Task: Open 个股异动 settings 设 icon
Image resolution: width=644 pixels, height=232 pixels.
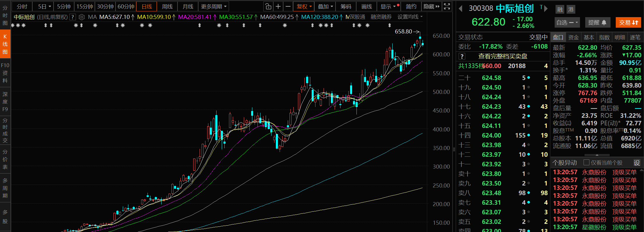Action: point(637,163)
